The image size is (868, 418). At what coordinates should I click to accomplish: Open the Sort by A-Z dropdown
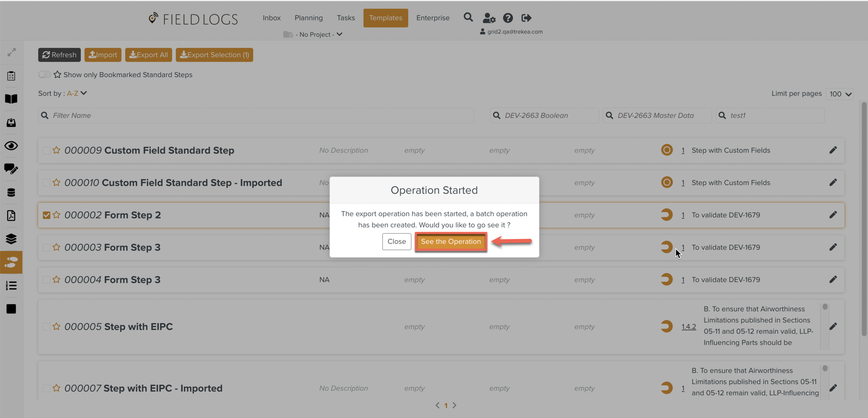coord(77,93)
